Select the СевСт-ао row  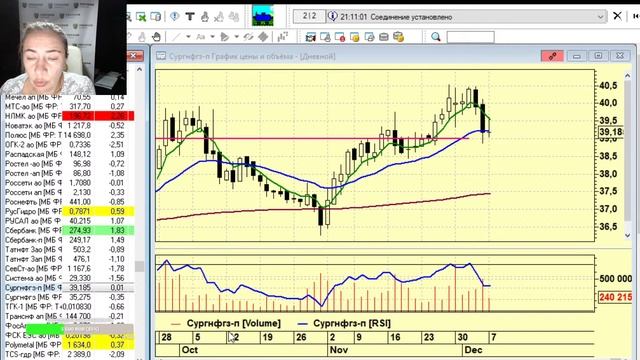pyautogui.click(x=68, y=269)
